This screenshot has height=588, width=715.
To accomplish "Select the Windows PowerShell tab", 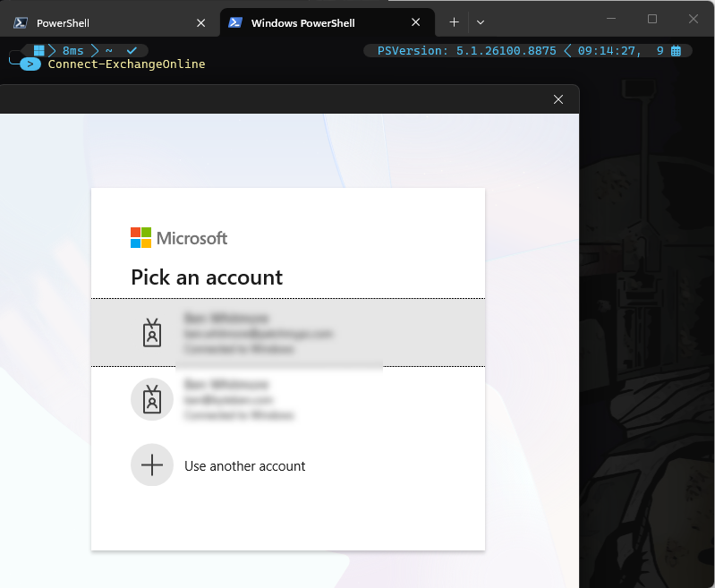I will pos(328,22).
